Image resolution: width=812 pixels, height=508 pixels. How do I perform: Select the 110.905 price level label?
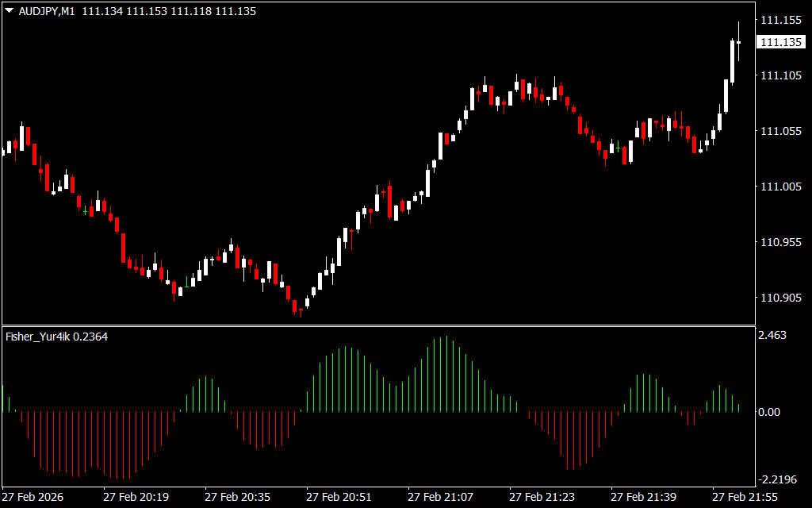(779, 298)
